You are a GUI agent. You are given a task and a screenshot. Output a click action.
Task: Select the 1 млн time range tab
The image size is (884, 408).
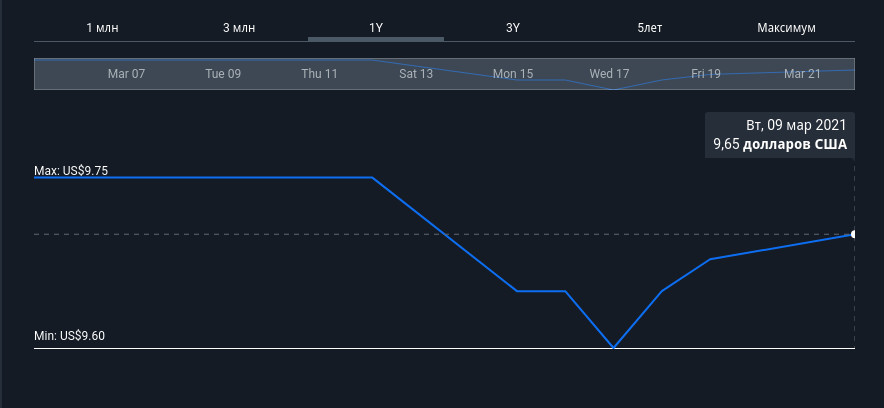(102, 27)
